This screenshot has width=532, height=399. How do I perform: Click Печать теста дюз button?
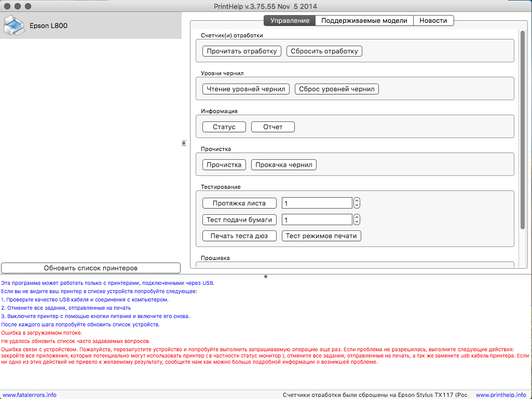click(x=239, y=236)
